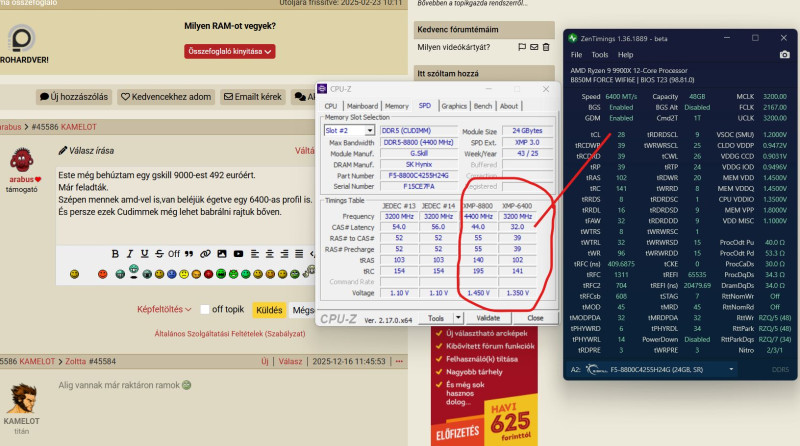
Task: Insert the dark red smiley emoticon
Action: pyautogui.click(x=208, y=274)
